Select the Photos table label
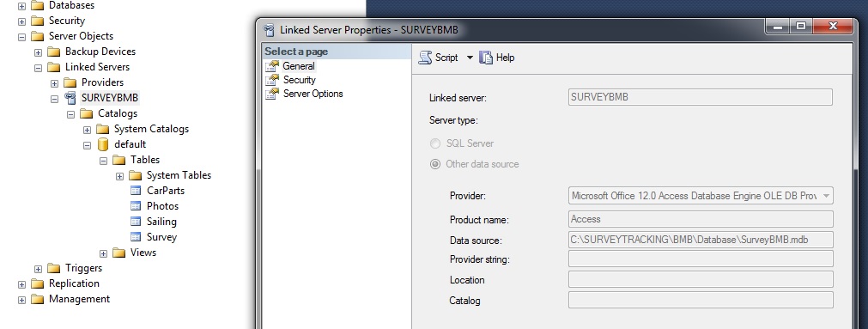Viewport: 868px width, 329px height. (163, 206)
